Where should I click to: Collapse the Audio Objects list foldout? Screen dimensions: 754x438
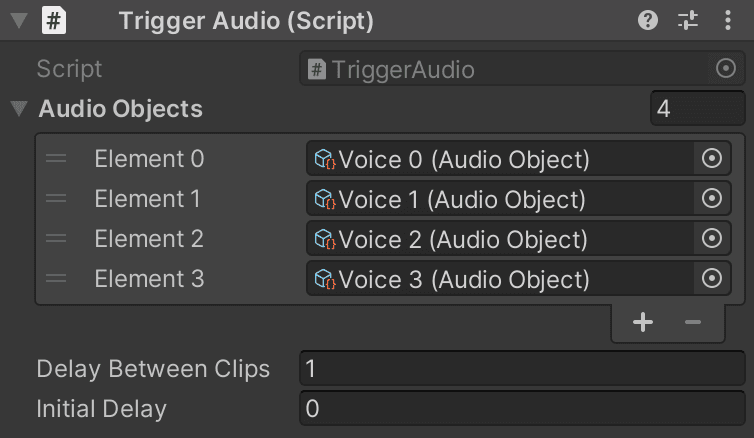coord(19,109)
